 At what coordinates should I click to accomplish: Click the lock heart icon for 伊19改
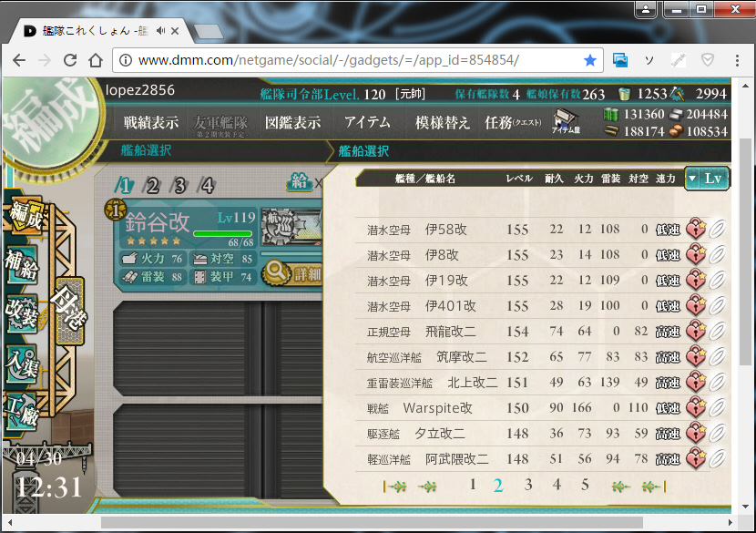[696, 280]
